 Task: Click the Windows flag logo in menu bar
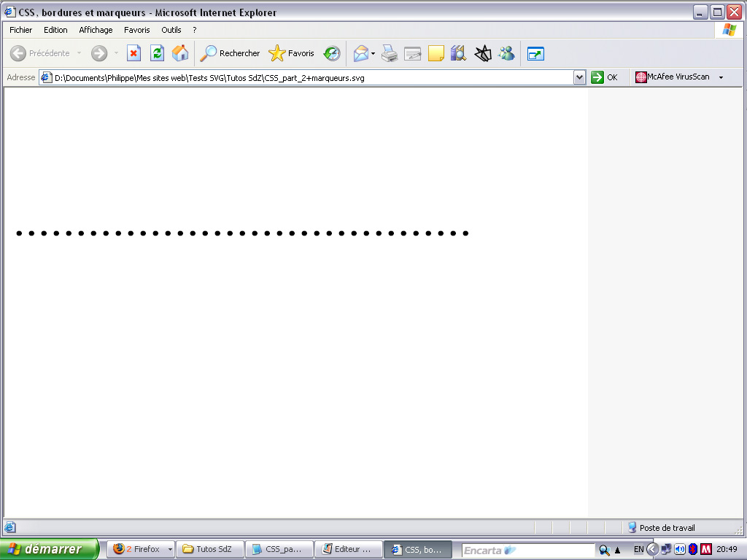pyautogui.click(x=729, y=29)
